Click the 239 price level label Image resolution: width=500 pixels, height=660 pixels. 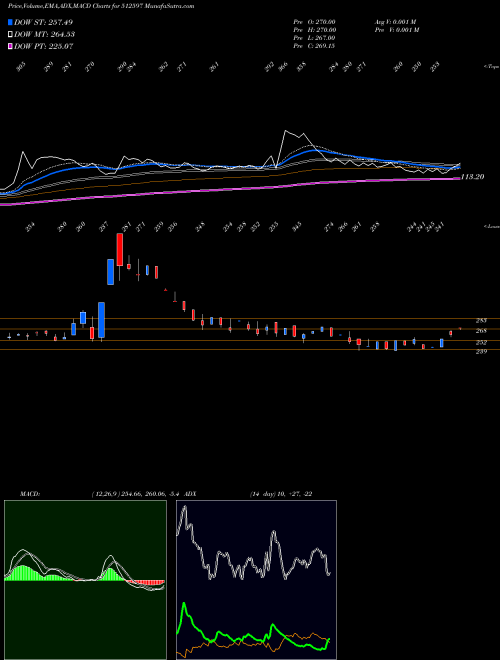(x=481, y=351)
